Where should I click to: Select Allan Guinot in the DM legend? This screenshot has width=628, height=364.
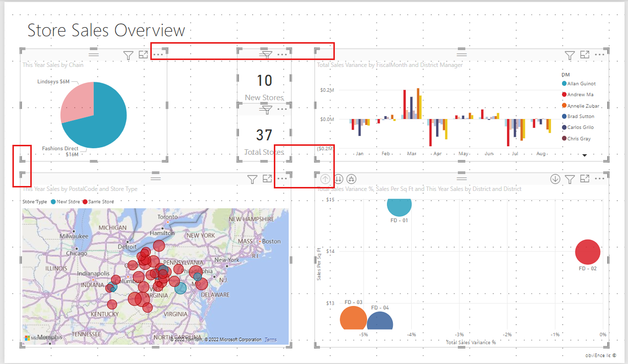click(x=578, y=84)
